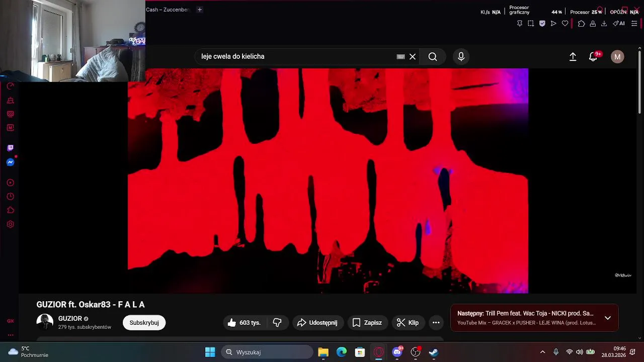Start voice search with the microphone icon

(461, 57)
